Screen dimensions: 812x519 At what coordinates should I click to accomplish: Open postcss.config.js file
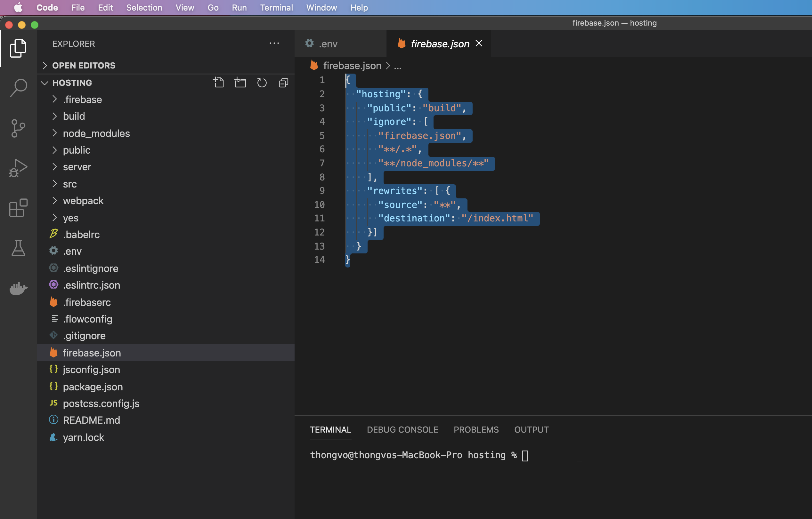(166, 403)
